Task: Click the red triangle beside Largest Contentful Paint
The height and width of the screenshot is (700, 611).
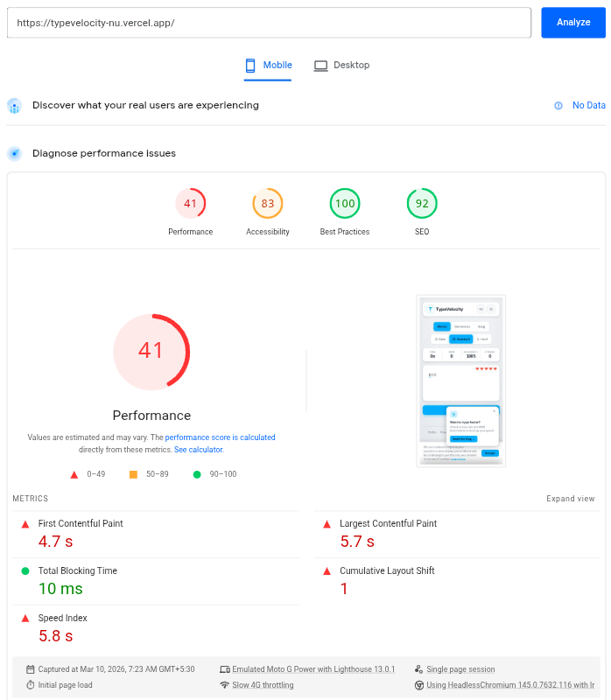Action: [327, 524]
